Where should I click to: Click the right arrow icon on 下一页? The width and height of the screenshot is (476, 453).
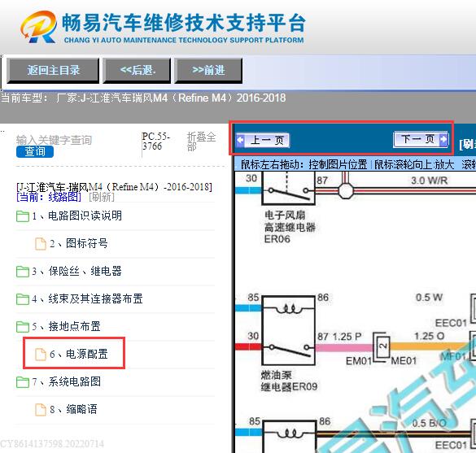pos(443,139)
